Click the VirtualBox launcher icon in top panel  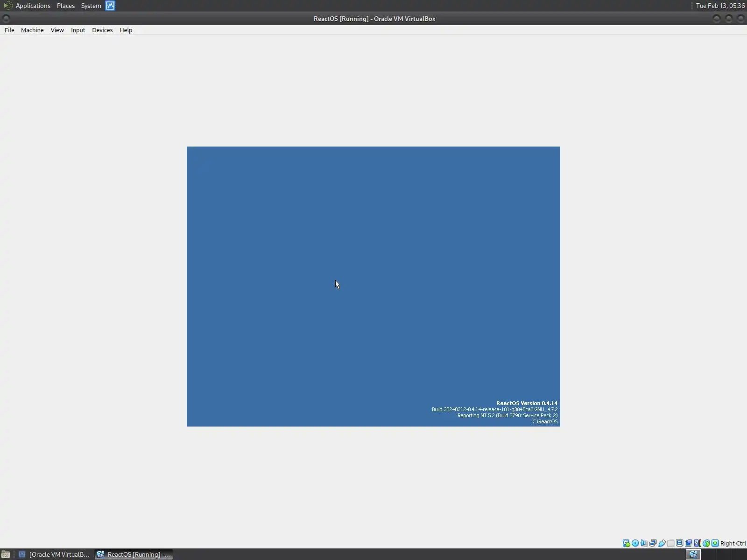(x=110, y=6)
